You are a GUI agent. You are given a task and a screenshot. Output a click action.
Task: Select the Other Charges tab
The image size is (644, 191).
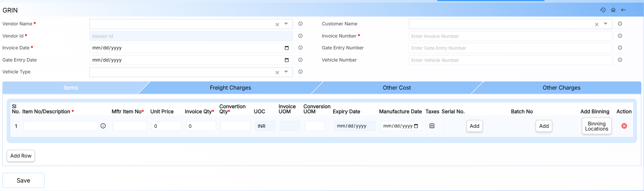[x=561, y=88]
